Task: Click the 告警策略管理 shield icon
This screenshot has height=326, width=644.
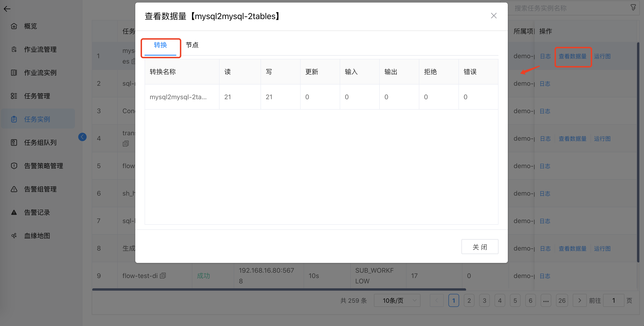Action: click(14, 166)
